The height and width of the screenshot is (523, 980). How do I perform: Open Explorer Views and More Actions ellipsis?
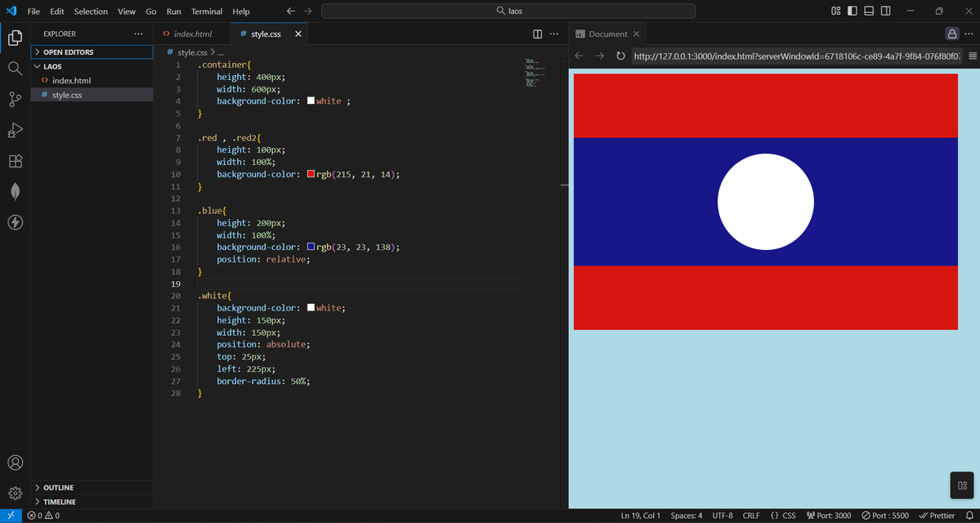click(x=138, y=34)
